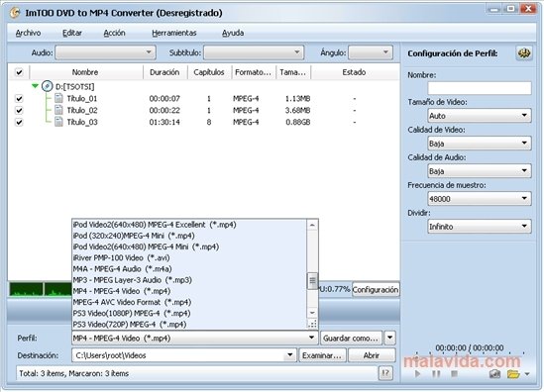Open the Herramientas menu
This screenshot has width=544, height=392.
[x=174, y=33]
